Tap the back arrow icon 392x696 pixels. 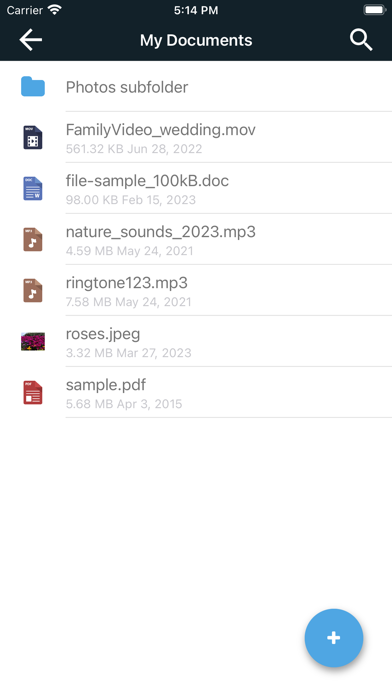point(31,40)
